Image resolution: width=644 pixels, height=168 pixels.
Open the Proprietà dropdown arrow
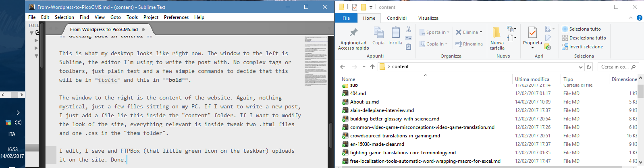(x=532, y=48)
